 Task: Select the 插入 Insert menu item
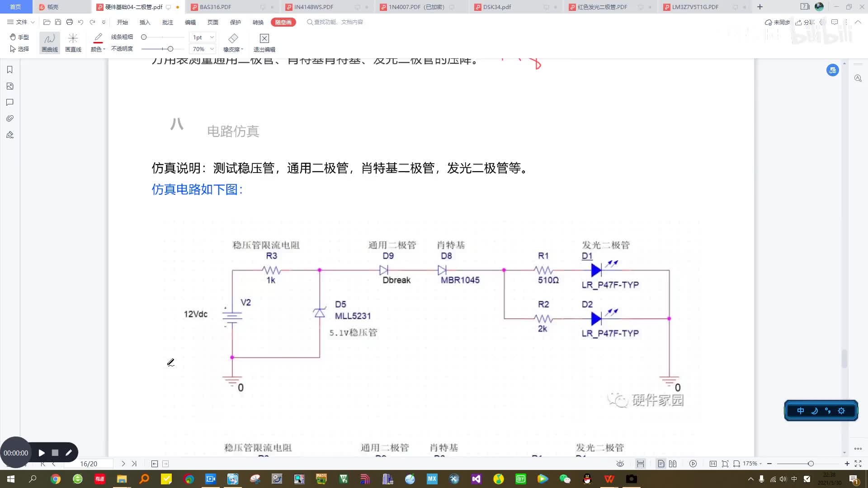click(x=145, y=23)
